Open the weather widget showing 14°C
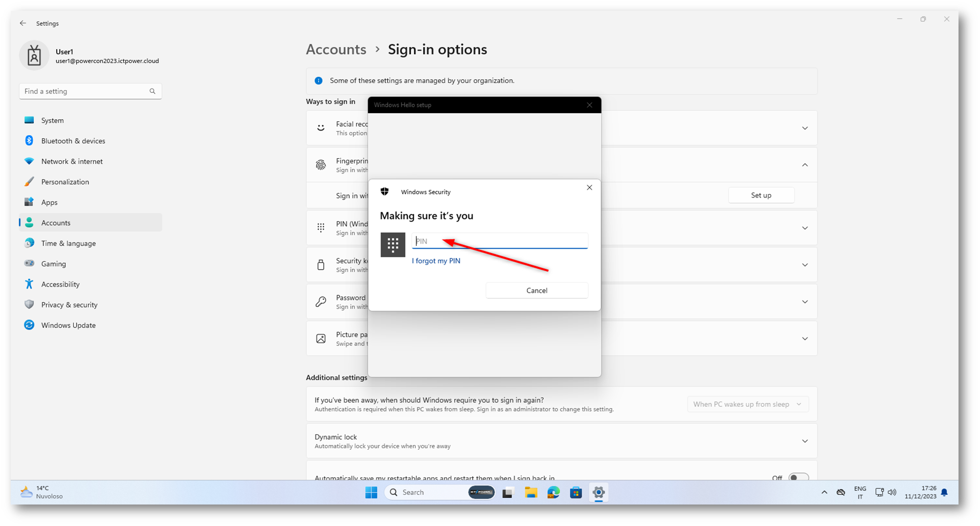Image resolution: width=980 pixels, height=526 pixels. tap(41, 492)
